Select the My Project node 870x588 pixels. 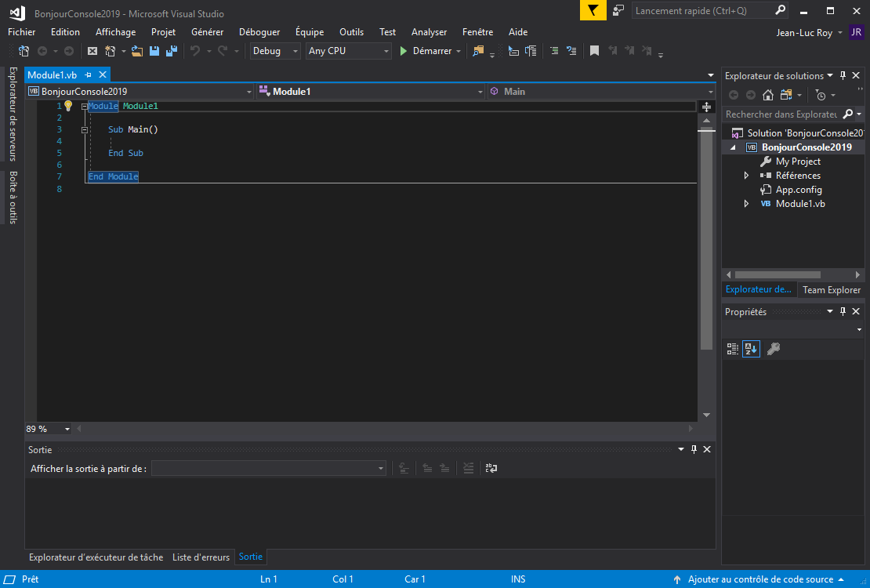pyautogui.click(x=797, y=162)
